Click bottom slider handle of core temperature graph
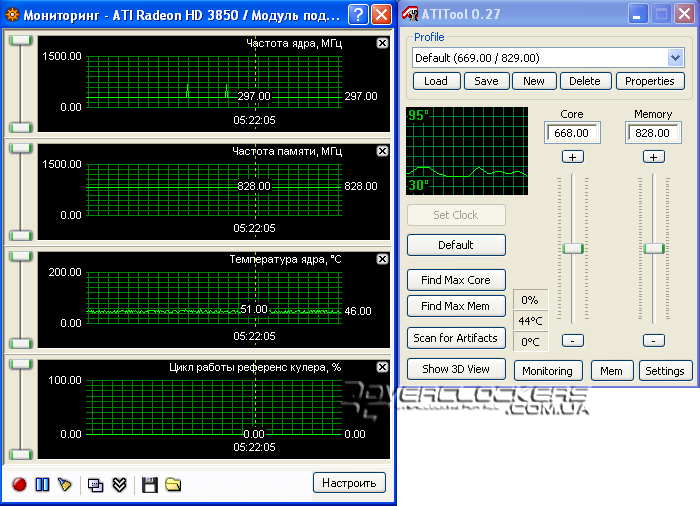The width and height of the screenshot is (700, 506). [x=21, y=344]
